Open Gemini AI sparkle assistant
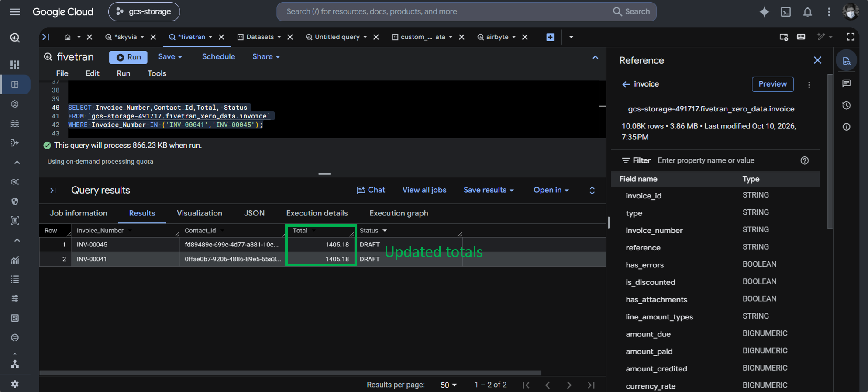The height and width of the screenshot is (392, 868). (764, 12)
